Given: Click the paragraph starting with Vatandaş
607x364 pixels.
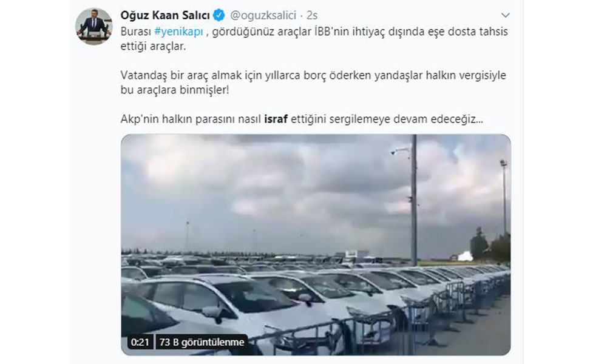Looking at the screenshot, I should [313, 83].
